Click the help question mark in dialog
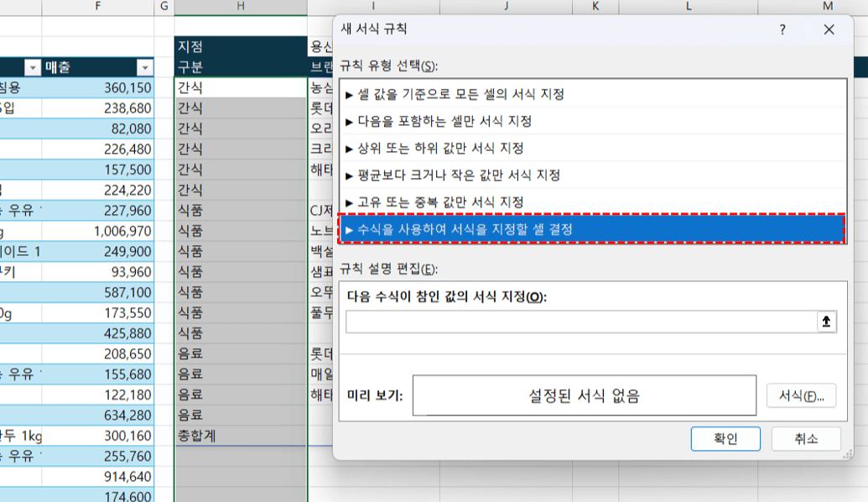 tap(782, 30)
